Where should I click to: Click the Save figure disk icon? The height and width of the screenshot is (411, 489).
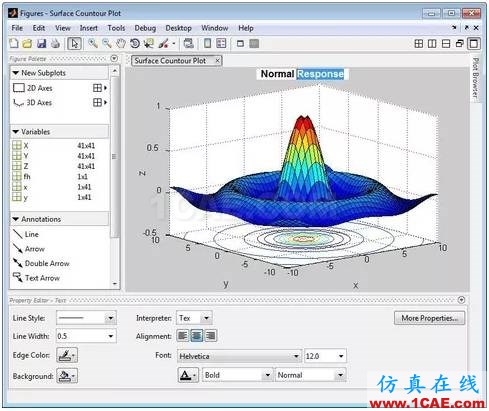41,43
